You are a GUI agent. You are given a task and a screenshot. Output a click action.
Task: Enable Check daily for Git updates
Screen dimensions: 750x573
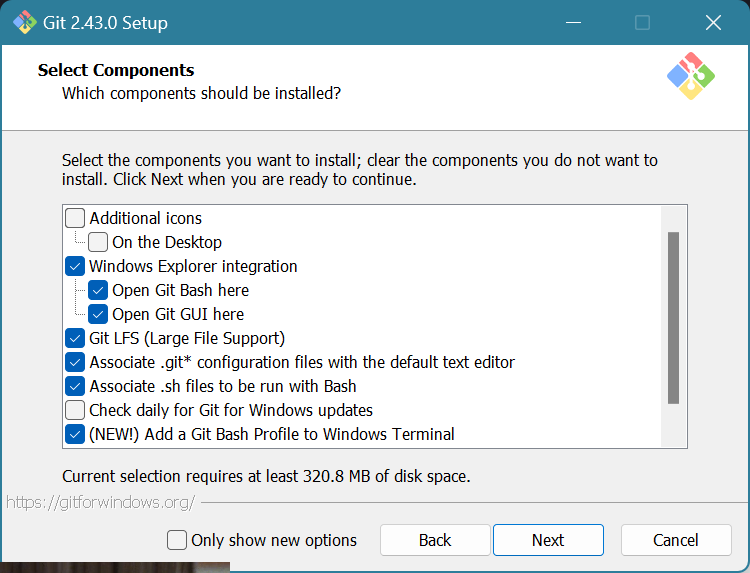point(75,410)
